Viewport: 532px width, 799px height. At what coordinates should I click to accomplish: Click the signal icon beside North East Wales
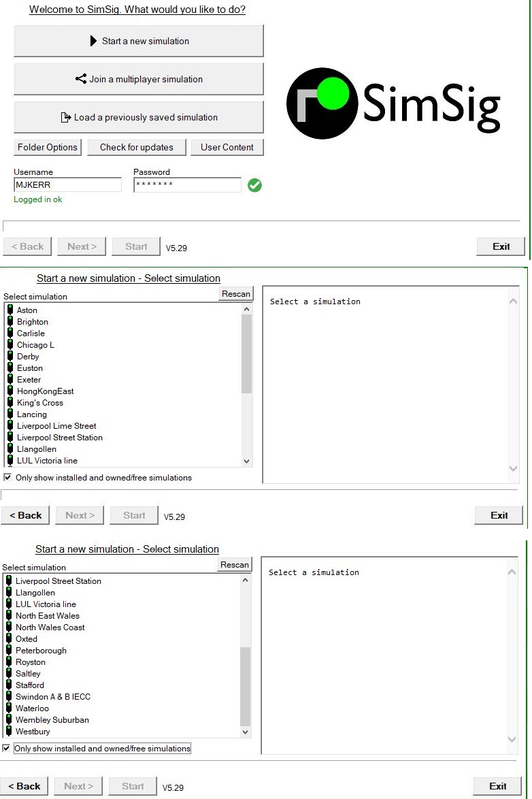click(9, 615)
